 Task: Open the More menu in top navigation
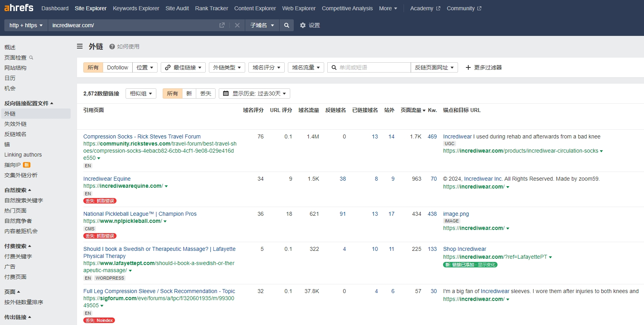[x=388, y=8]
